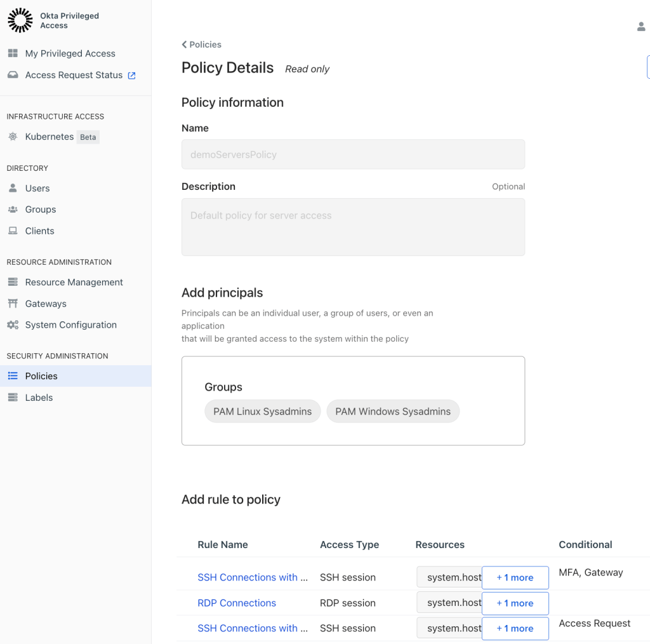
Task: Click the Groups people icon in the sidebar
Action: coord(13,210)
